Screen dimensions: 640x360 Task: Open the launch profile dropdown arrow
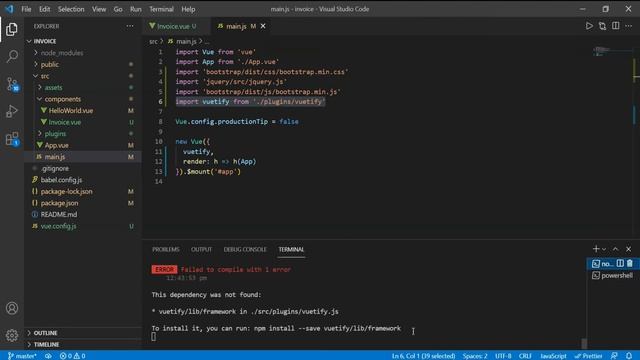tap(604, 249)
